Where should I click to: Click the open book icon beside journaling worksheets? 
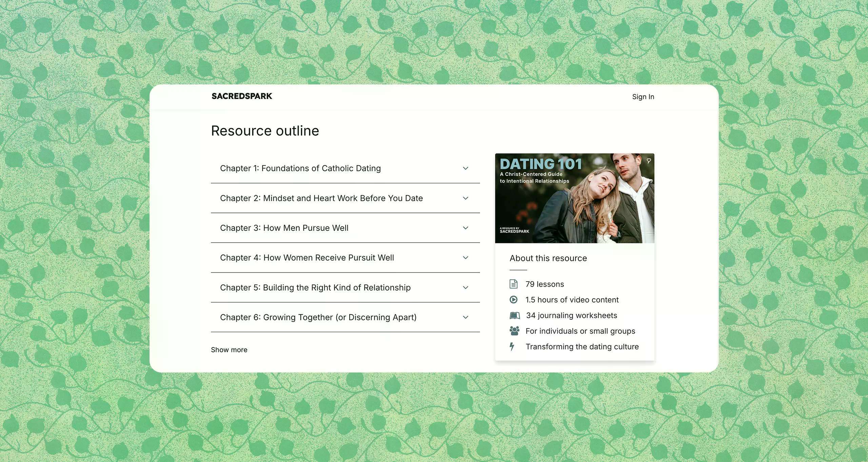(515, 316)
